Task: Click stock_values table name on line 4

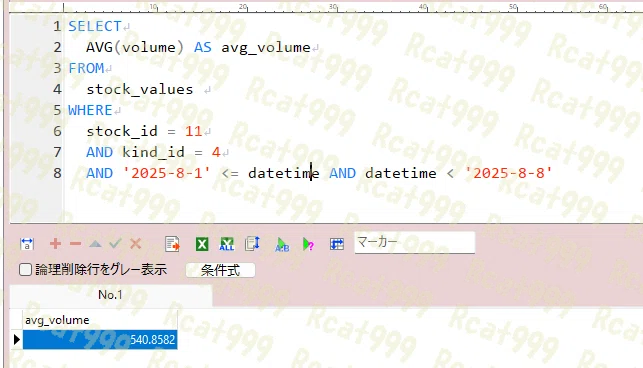Action: coord(139,89)
